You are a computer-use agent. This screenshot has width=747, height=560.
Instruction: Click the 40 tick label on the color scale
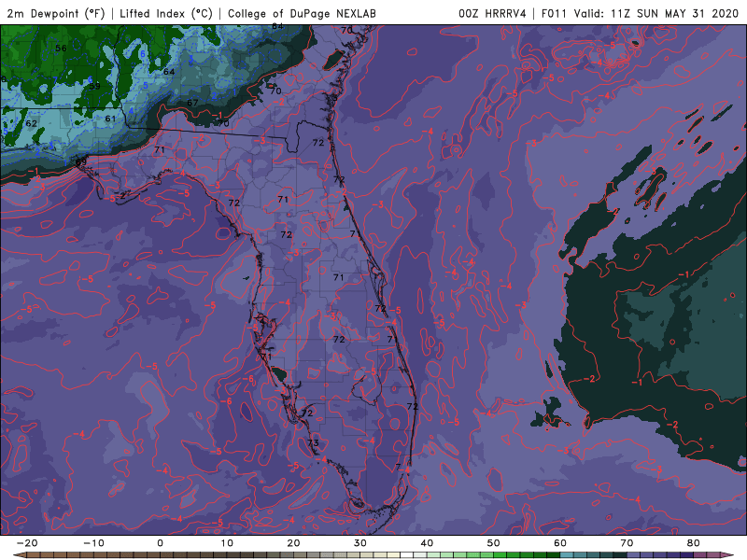click(427, 543)
